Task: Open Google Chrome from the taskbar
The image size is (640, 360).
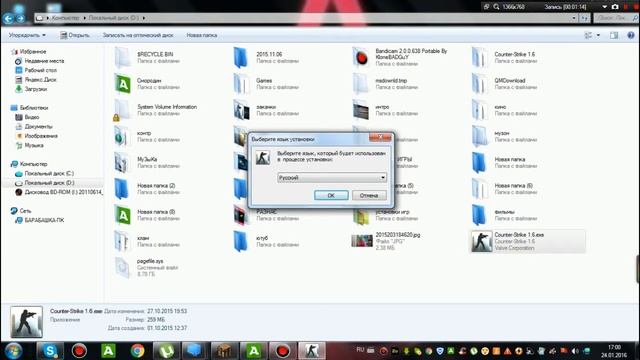Action: tap(138, 351)
